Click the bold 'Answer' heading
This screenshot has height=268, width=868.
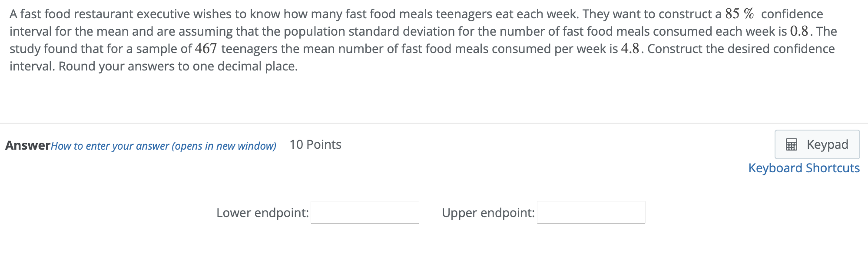pyautogui.click(x=28, y=145)
